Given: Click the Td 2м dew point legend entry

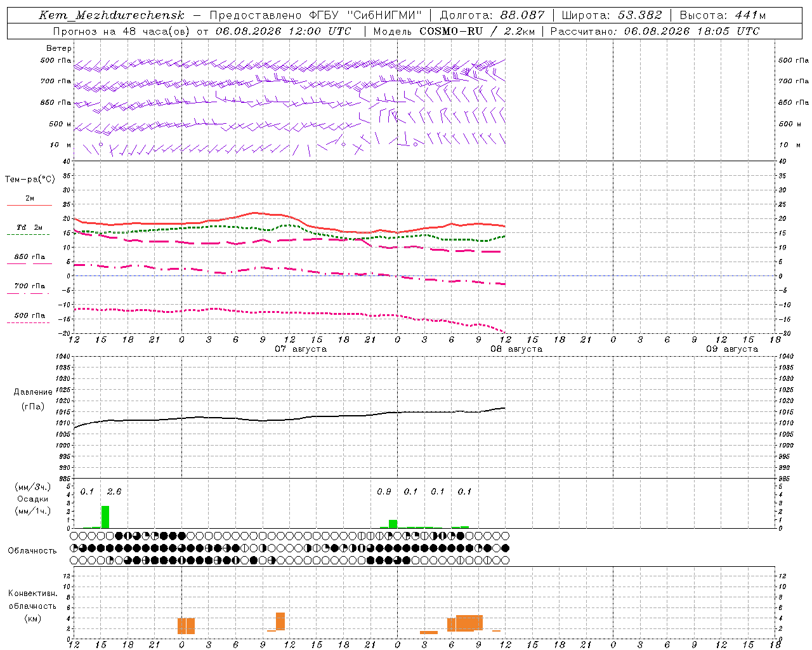Looking at the screenshot, I should [29, 228].
